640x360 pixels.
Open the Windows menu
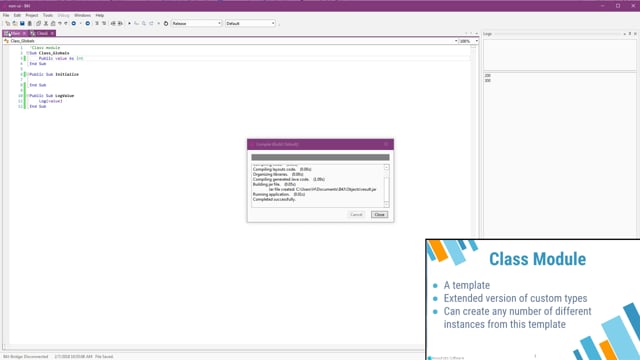coord(82,15)
